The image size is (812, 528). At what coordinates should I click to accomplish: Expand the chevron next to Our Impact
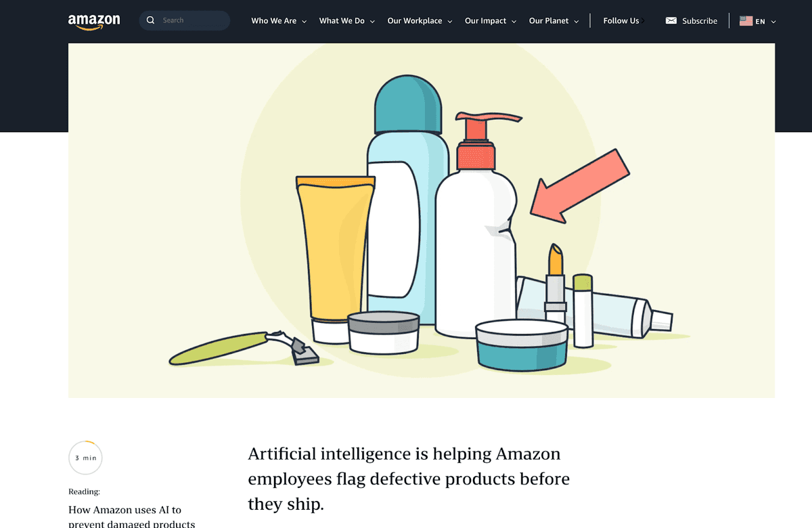pos(514,22)
